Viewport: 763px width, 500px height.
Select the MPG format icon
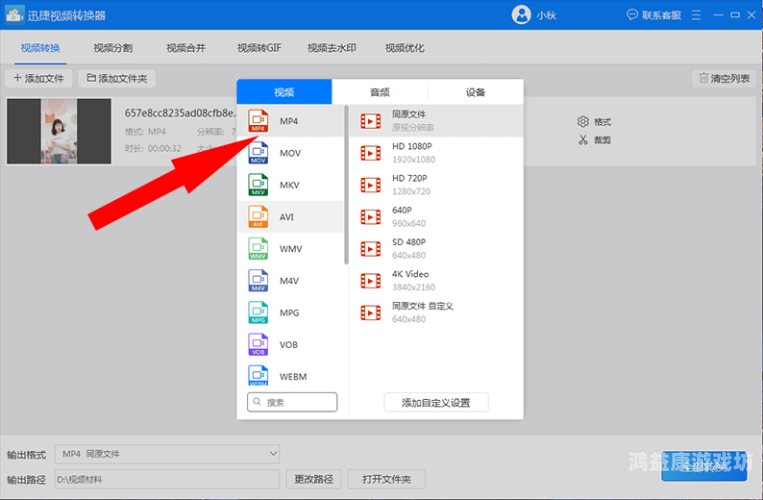click(258, 312)
